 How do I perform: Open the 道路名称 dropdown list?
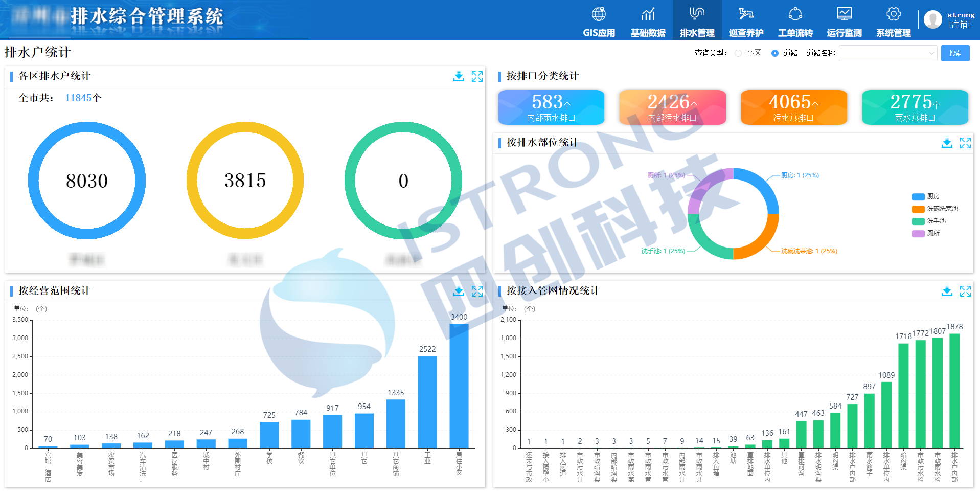click(x=888, y=53)
